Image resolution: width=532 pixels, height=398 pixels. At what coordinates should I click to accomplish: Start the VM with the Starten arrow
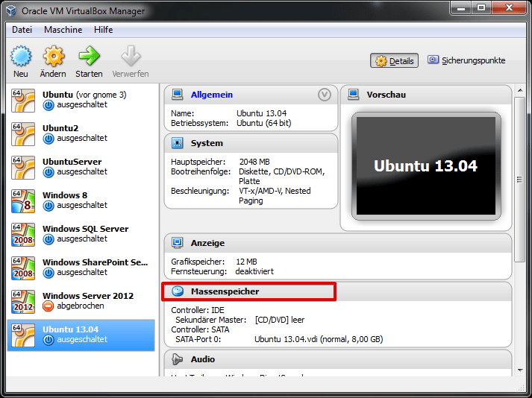[x=89, y=56]
